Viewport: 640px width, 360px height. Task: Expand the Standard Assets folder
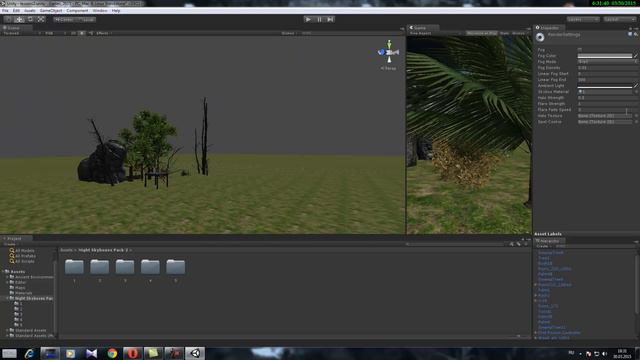[7, 330]
